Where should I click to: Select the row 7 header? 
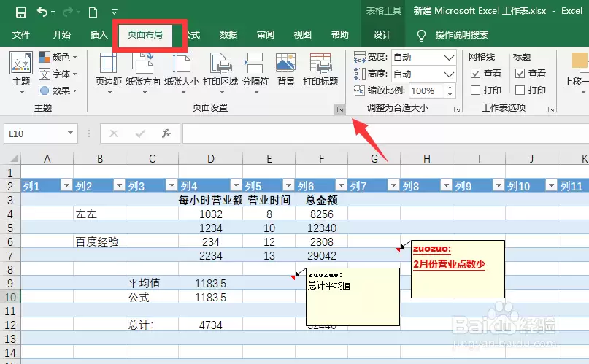pos(10,255)
